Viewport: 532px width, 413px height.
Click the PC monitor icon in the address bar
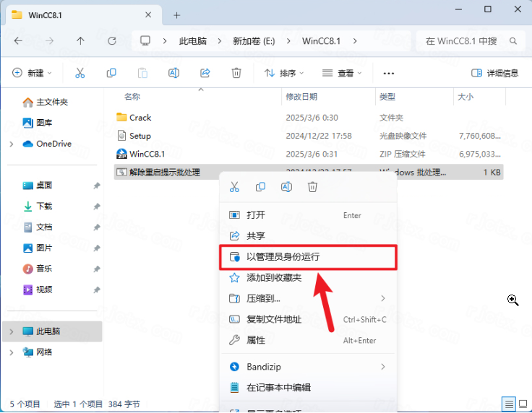coord(145,41)
